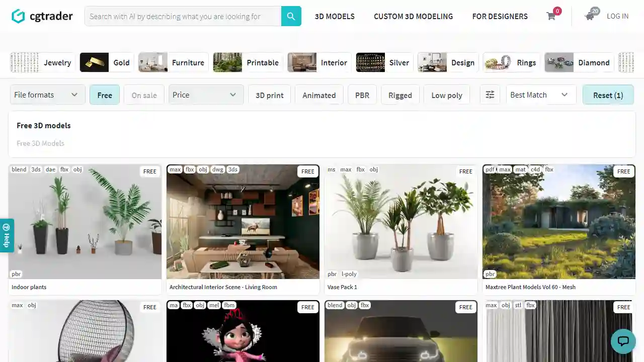Click the Reset (1) button
This screenshot has height=362, width=644.
coord(608,95)
